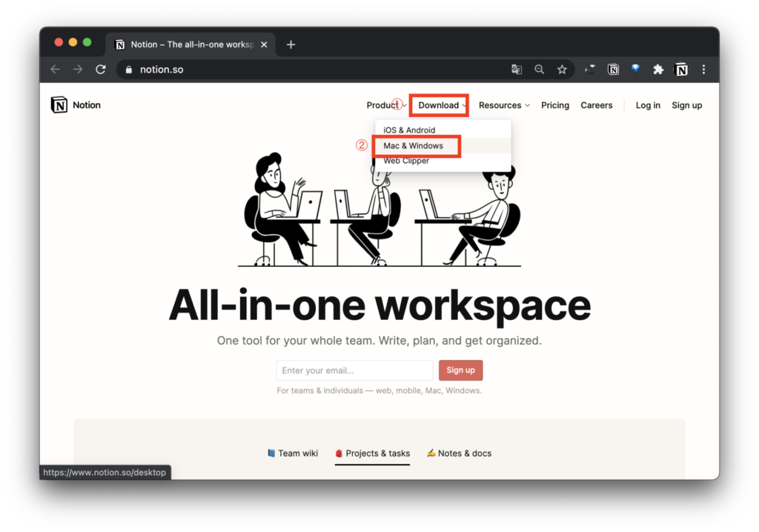The image size is (759, 532).
Task: Click the notion.so/desktop status bar URL
Action: pyautogui.click(x=105, y=473)
